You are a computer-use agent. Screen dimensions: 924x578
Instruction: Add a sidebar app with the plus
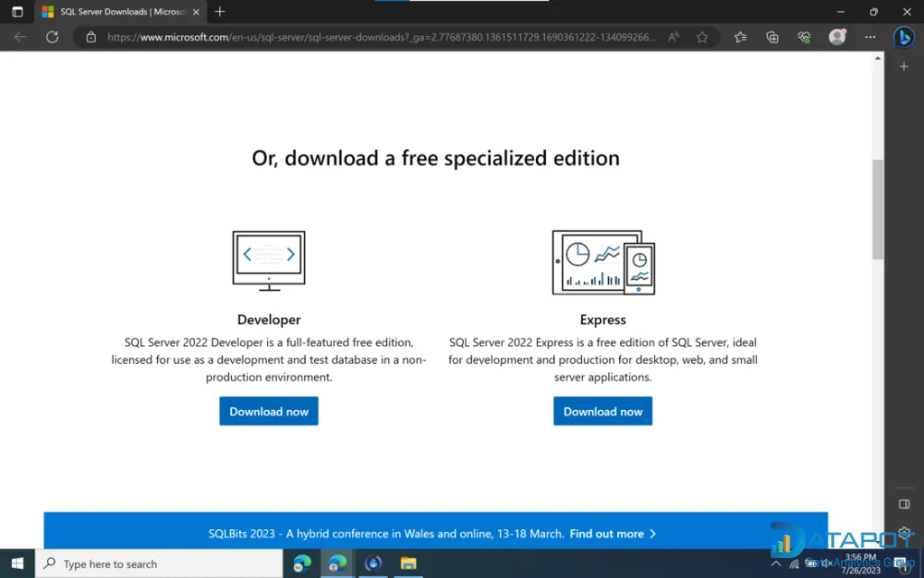(x=904, y=67)
